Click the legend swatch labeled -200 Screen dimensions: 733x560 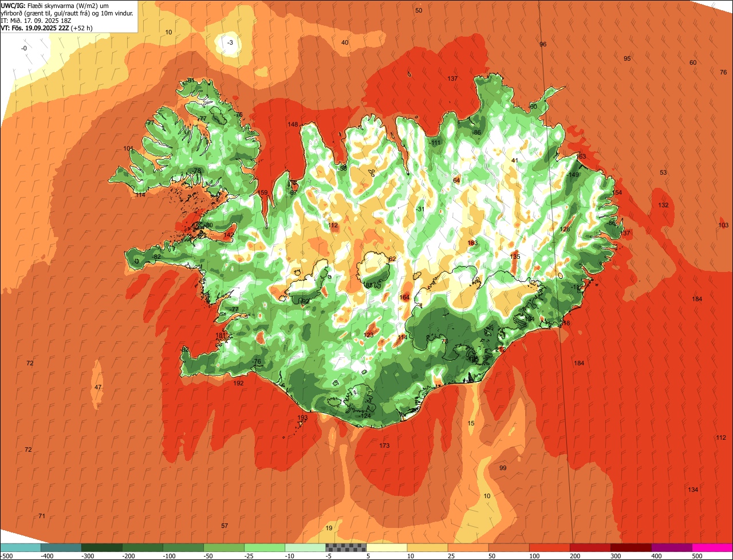point(143,547)
